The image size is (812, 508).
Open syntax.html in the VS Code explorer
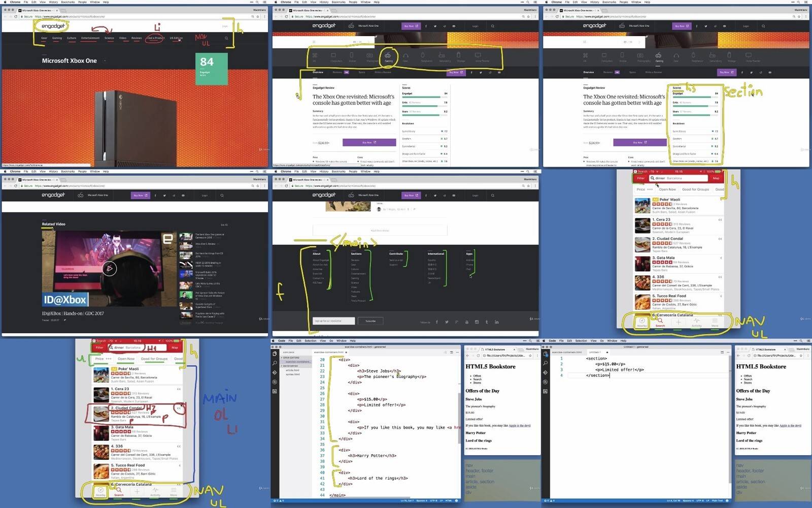[292, 374]
